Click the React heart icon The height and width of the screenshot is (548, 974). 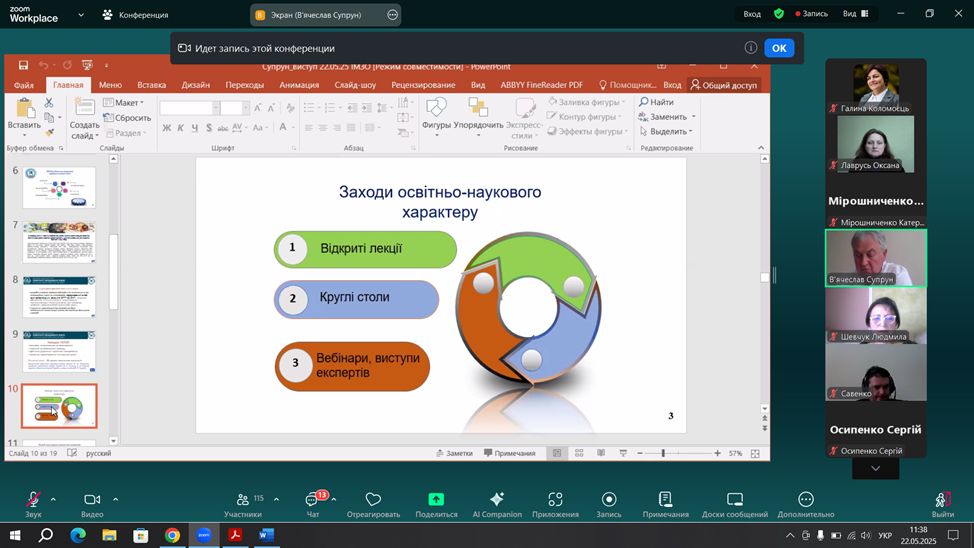[373, 500]
